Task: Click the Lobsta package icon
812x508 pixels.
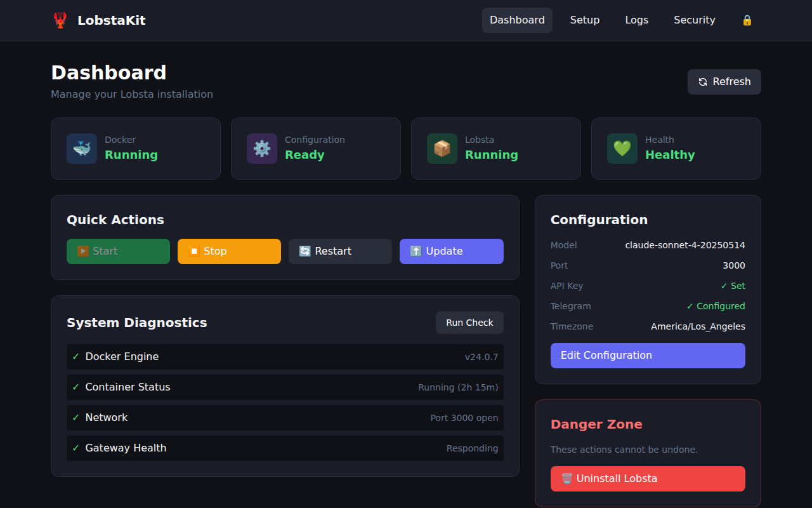Action: [442, 148]
